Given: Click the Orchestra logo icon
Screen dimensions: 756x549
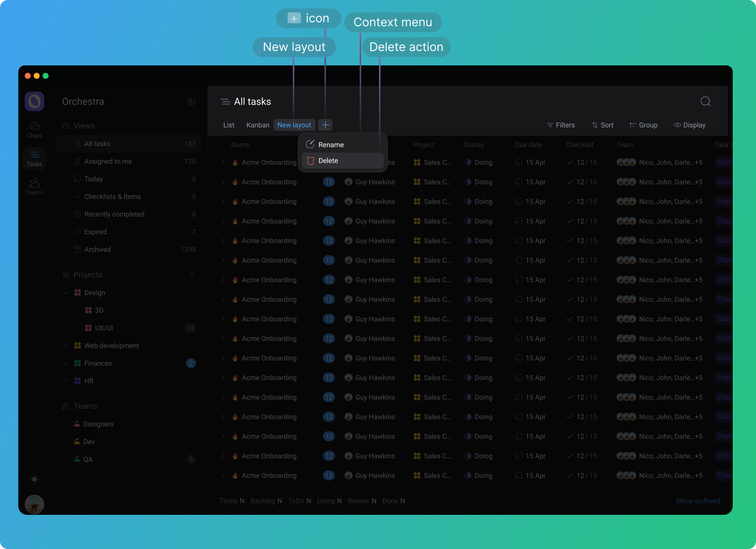Looking at the screenshot, I should 34,102.
